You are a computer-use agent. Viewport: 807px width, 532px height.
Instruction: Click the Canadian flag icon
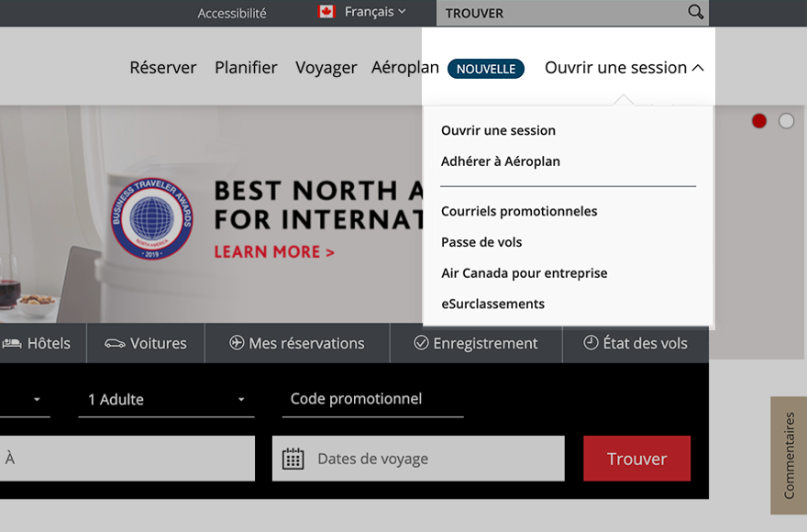pos(326,12)
